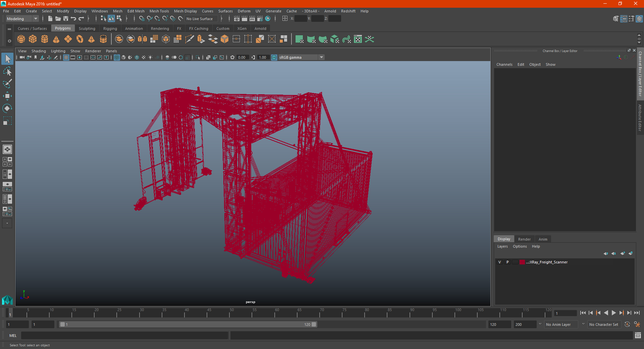Click the Mirror geometry shelf icon
The image size is (644, 349).
click(x=143, y=39)
